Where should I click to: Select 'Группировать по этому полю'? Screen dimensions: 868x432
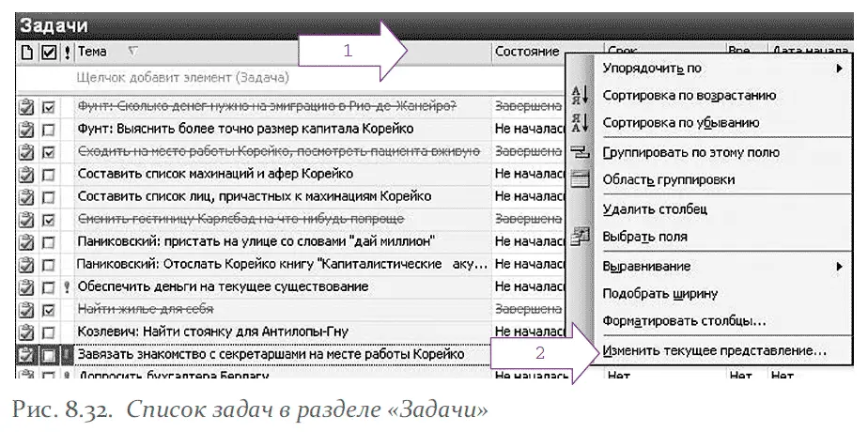(x=707, y=152)
